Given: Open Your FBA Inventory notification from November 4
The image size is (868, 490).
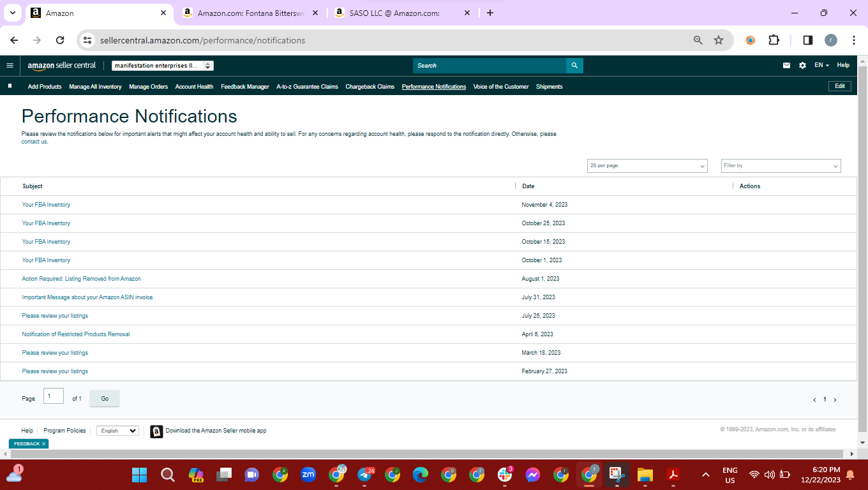Looking at the screenshot, I should (46, 205).
